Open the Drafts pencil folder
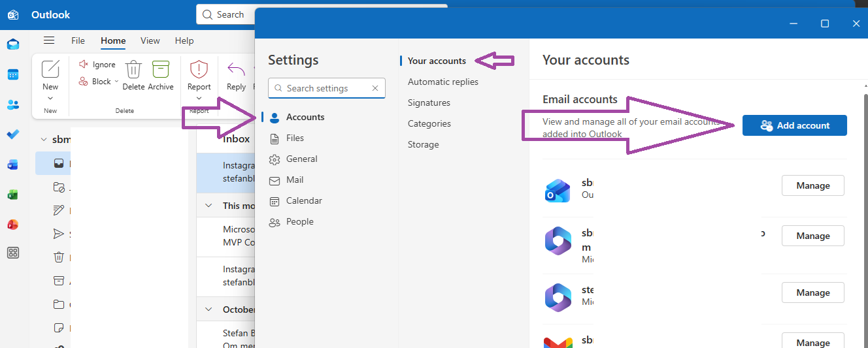The width and height of the screenshot is (868, 348). click(x=59, y=210)
